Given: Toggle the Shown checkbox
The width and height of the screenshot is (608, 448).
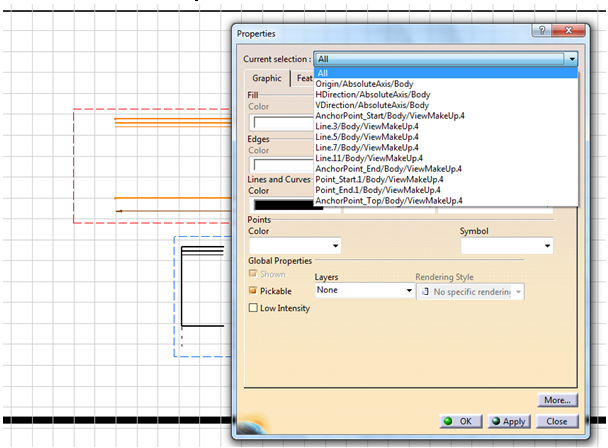Looking at the screenshot, I should [x=254, y=274].
